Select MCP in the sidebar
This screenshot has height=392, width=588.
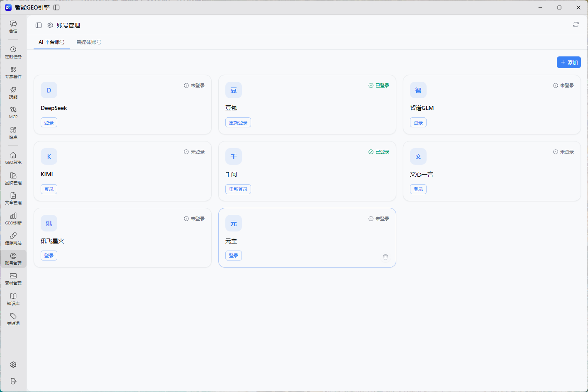click(x=13, y=112)
